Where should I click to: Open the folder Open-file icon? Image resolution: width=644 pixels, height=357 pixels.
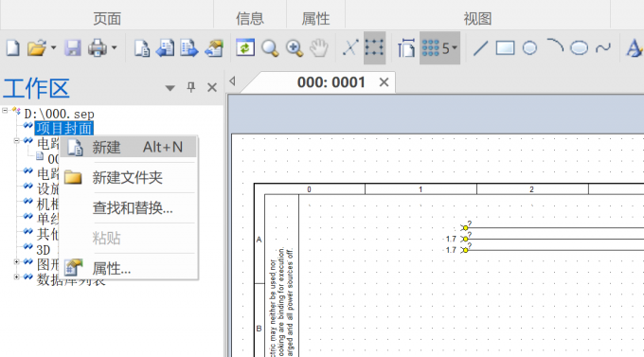pyautogui.click(x=37, y=48)
